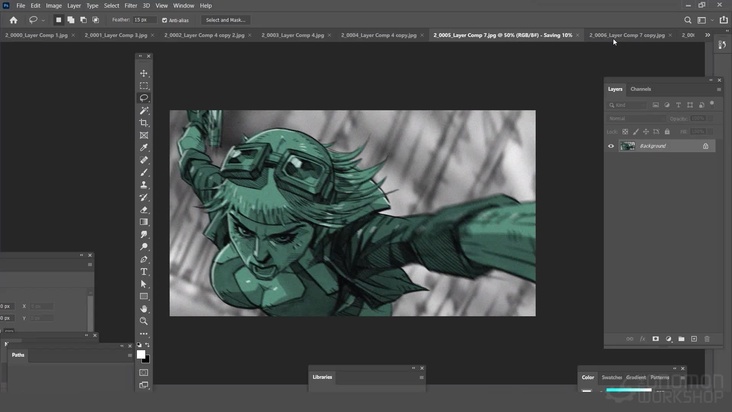Viewport: 732px width, 412px height.
Task: Select the Smudge tool
Action: coord(144,234)
